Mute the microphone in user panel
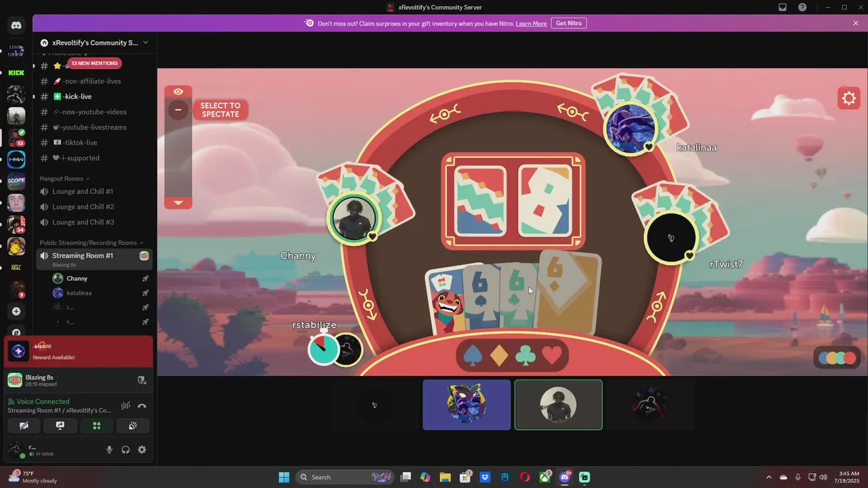 pos(109,449)
